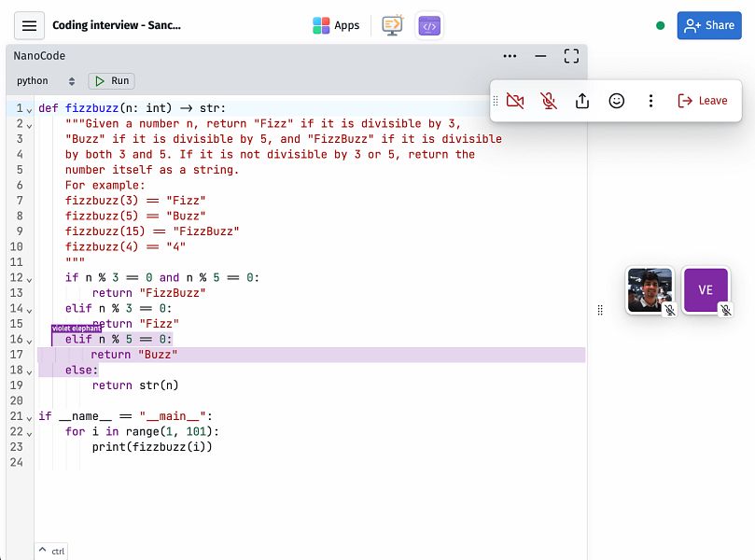Leave the call

(702, 101)
